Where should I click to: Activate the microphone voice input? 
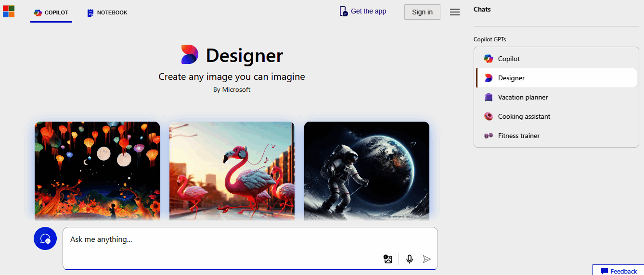tap(410, 259)
